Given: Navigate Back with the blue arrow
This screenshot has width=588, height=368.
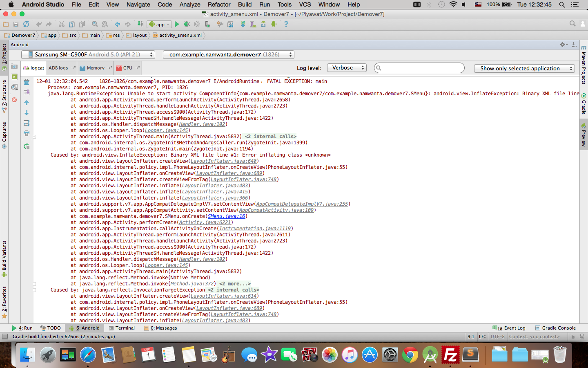Looking at the screenshot, I should point(118,24).
